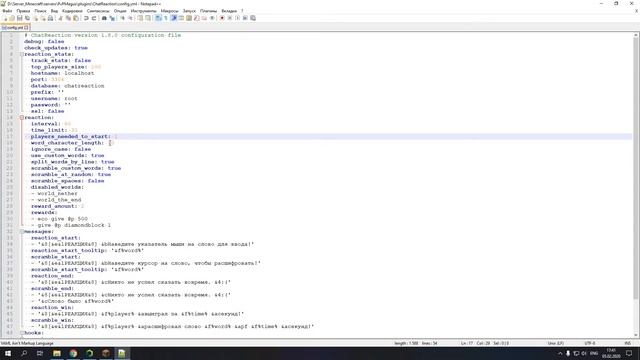
Task: Close the config.yml tab
Action: (x=26, y=27)
